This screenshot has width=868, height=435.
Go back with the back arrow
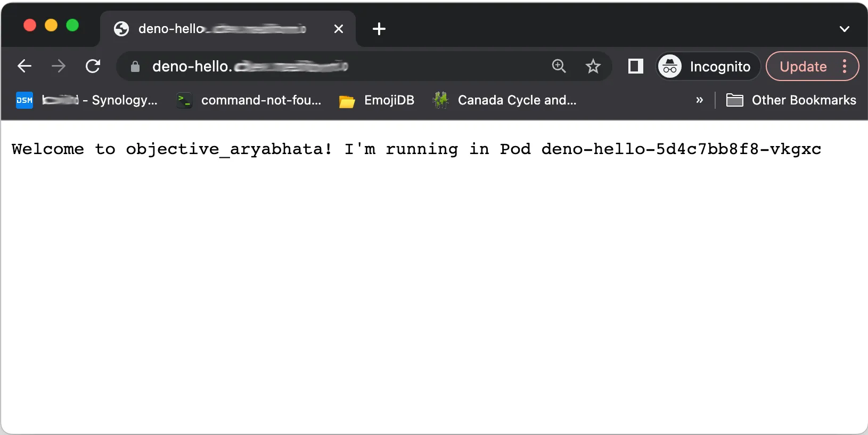coord(24,66)
